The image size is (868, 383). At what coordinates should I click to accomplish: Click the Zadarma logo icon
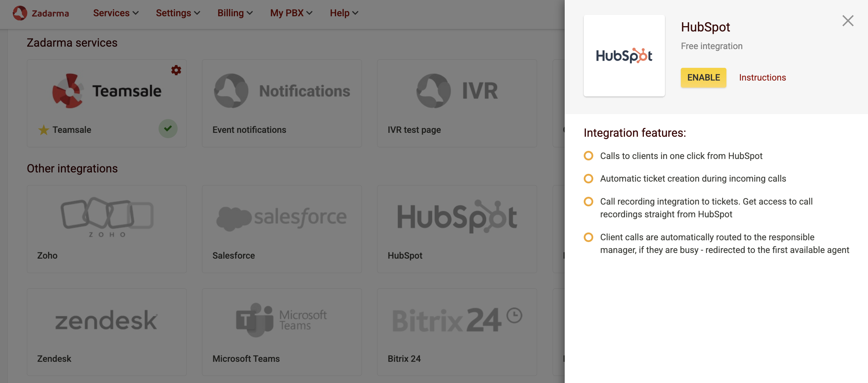tap(20, 13)
